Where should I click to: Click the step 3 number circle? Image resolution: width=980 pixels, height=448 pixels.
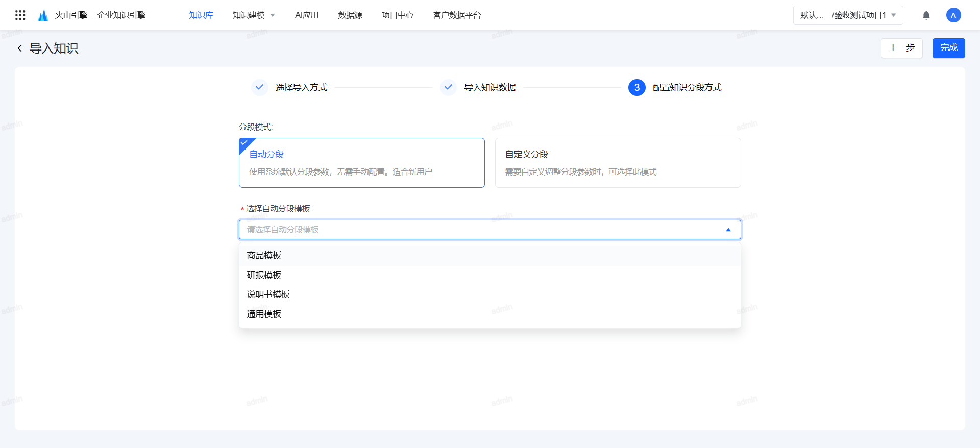pyautogui.click(x=636, y=87)
